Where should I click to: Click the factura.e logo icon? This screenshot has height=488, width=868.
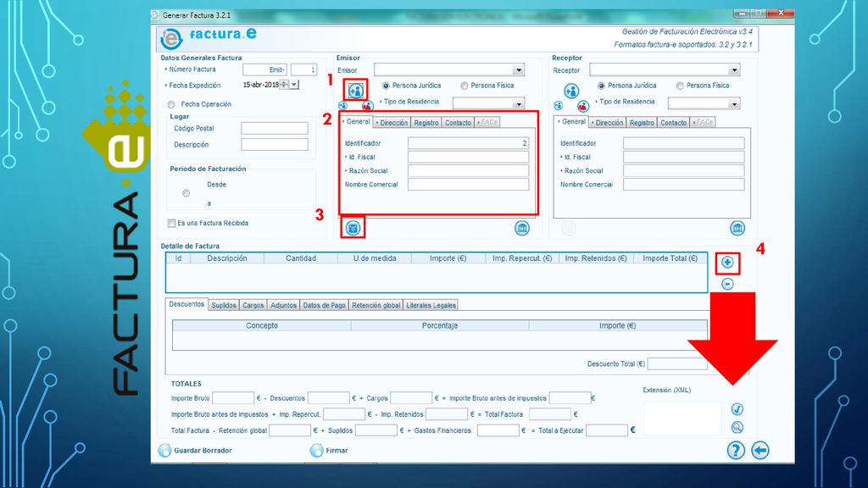(171, 39)
